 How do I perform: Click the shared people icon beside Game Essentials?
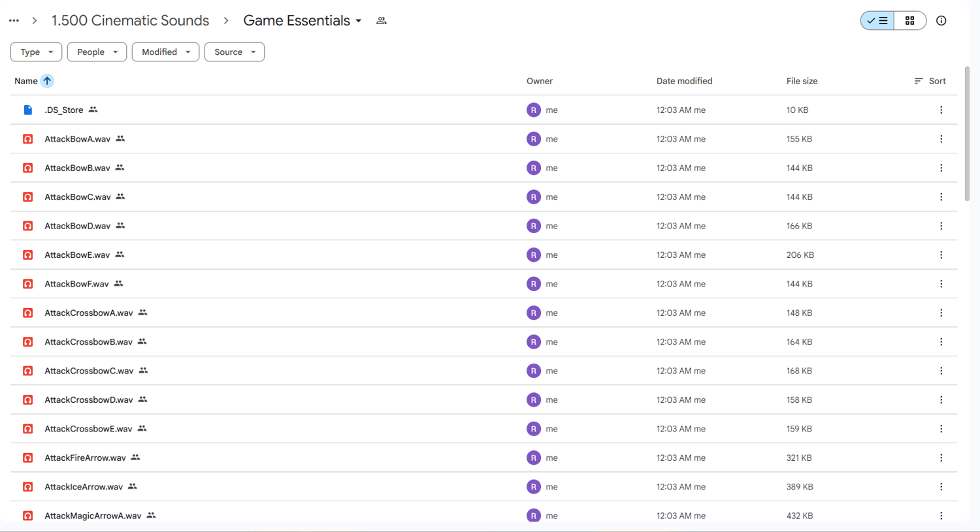382,21
